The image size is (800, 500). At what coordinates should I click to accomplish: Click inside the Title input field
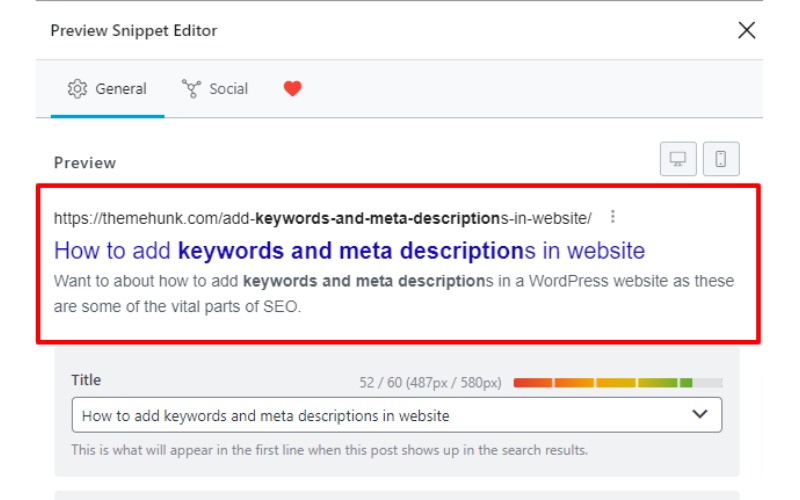[x=396, y=415]
